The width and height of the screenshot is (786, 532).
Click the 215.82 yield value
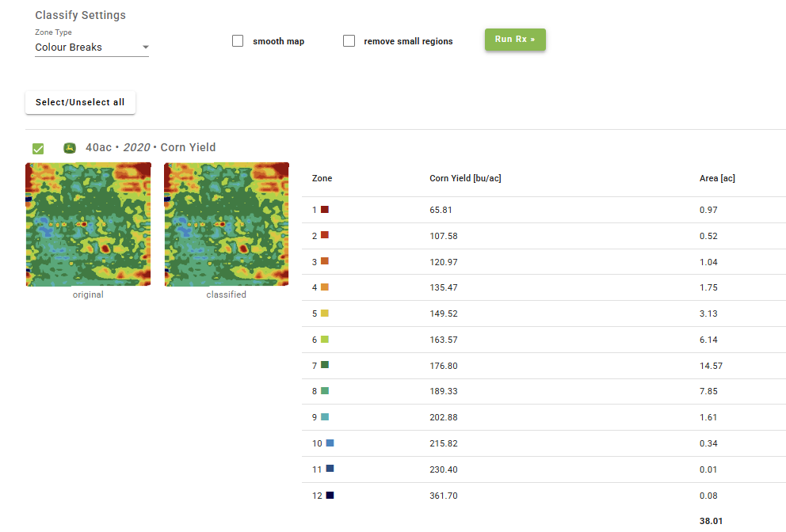coord(444,443)
